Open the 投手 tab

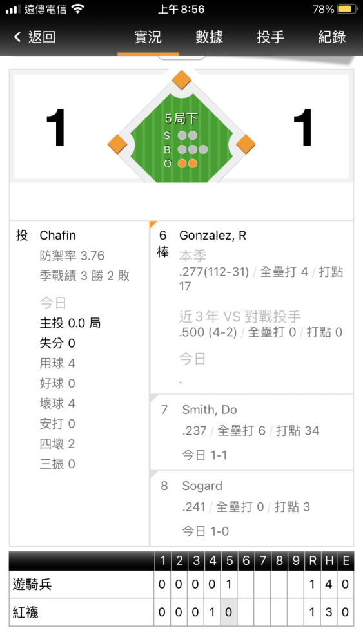point(271,37)
